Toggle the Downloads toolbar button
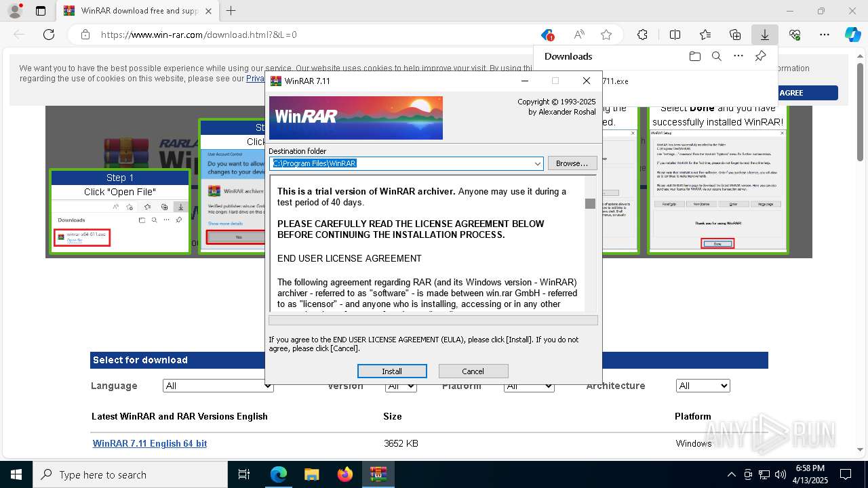Viewport: 868px width, 488px height. 765,35
